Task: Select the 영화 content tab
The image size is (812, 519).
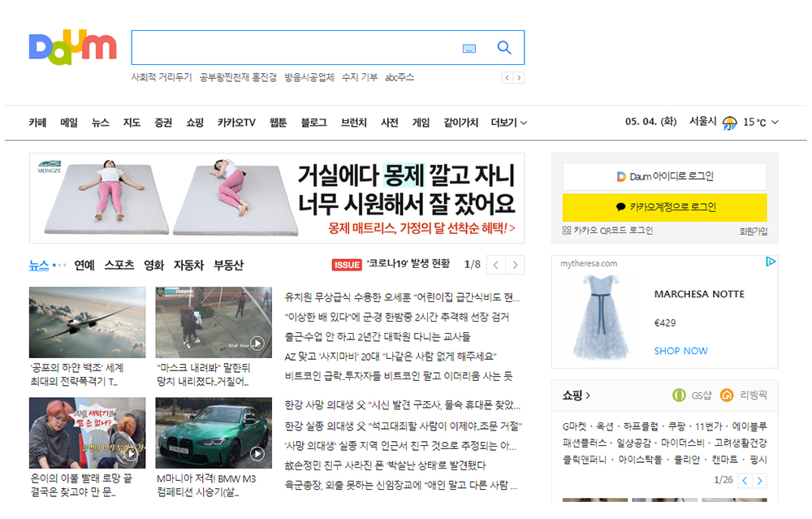Action: [x=153, y=266]
